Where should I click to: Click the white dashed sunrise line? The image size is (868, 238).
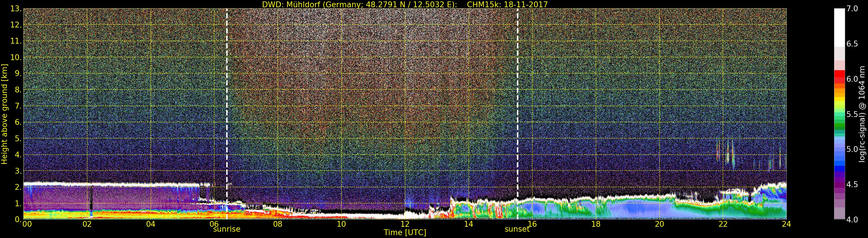(227, 114)
